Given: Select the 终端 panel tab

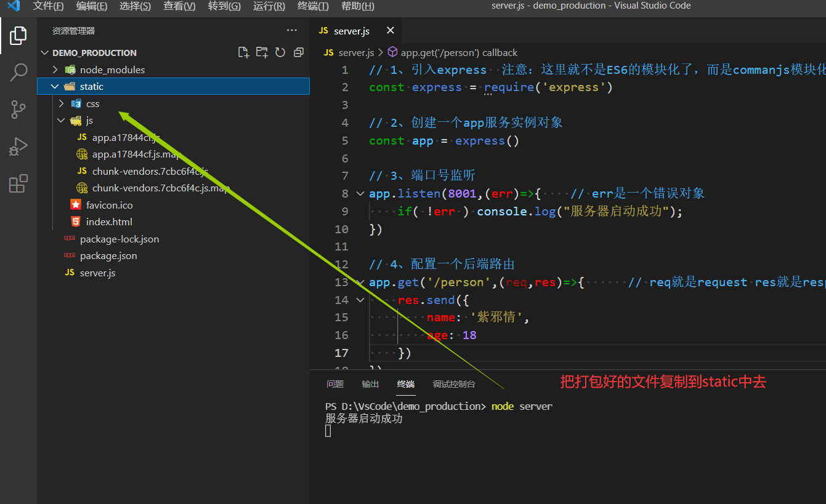Looking at the screenshot, I should 406,384.
